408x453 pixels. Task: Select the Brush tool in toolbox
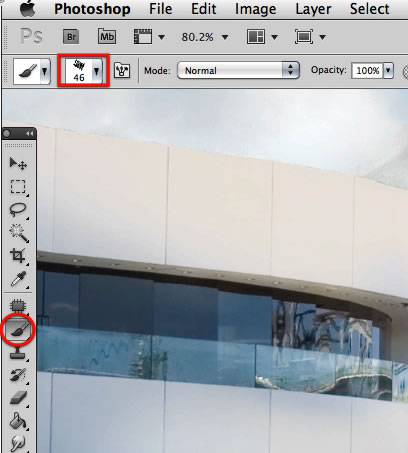[x=18, y=329]
